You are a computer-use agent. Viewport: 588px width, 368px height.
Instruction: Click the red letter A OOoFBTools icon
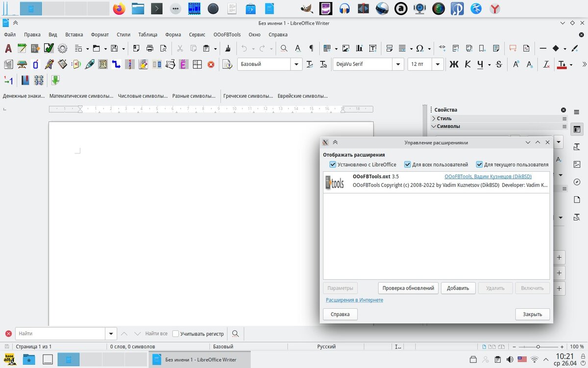[x=8, y=49]
